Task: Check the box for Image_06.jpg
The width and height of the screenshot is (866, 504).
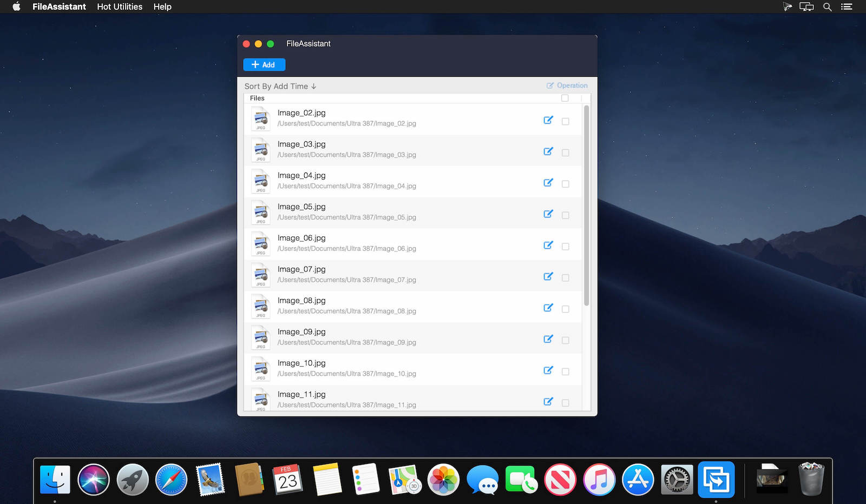Action: pyautogui.click(x=566, y=247)
